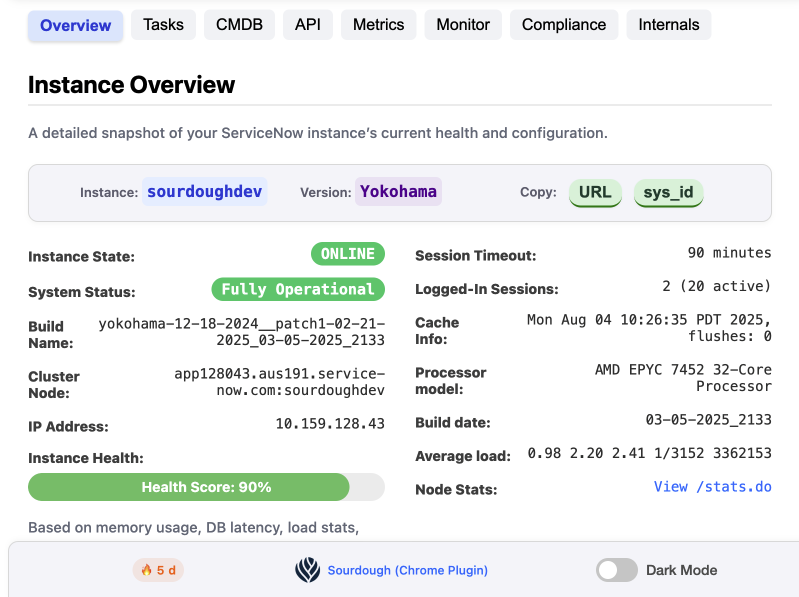Switch to the Compliance tab

(x=564, y=25)
